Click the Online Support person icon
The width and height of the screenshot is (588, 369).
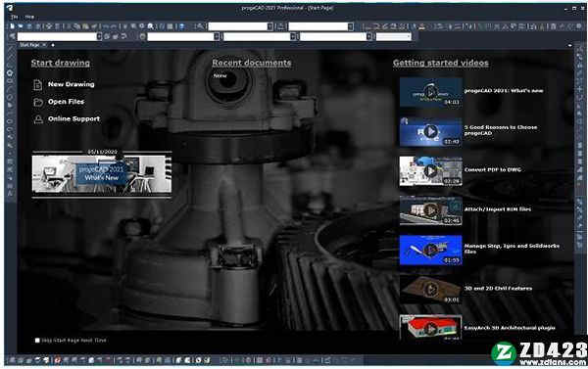tap(38, 119)
